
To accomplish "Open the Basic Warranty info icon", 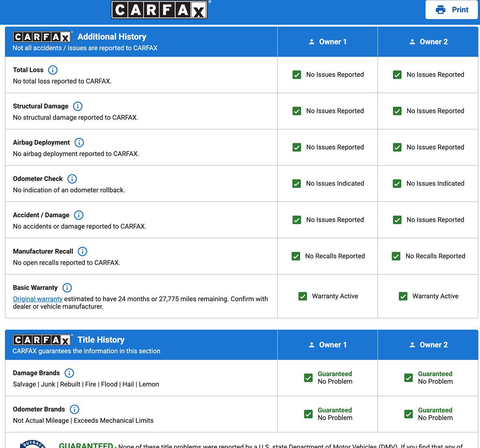I will 67,288.
